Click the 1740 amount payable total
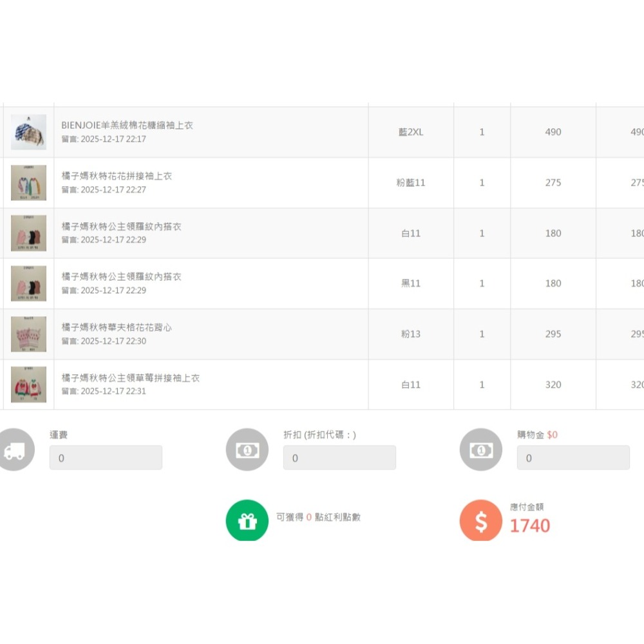644x644 pixels. (529, 526)
